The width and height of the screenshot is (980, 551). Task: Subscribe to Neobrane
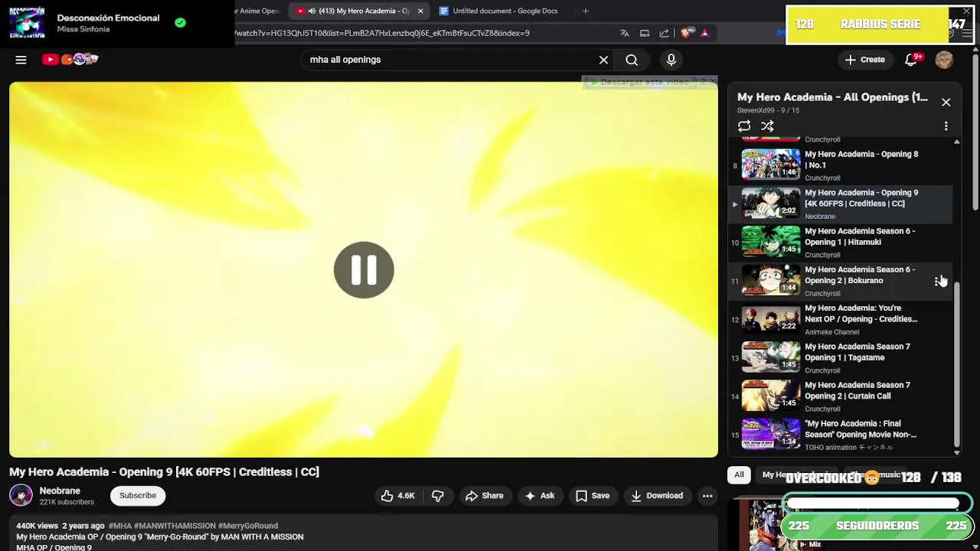(x=138, y=495)
